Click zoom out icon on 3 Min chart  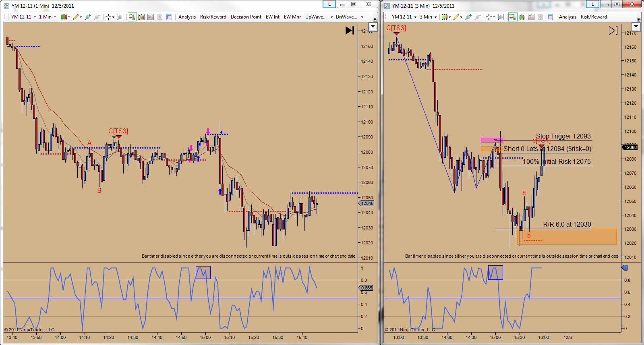tap(478, 17)
